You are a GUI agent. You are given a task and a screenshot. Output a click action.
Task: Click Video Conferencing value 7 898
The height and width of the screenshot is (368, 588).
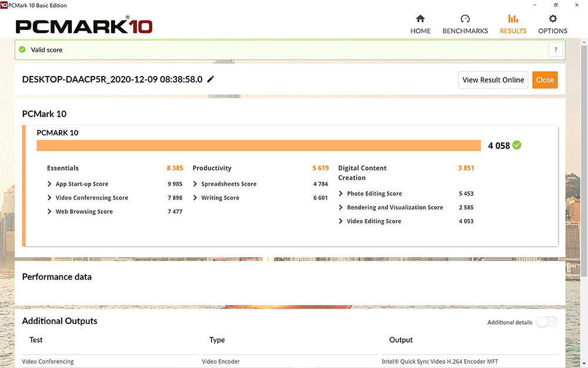point(175,198)
